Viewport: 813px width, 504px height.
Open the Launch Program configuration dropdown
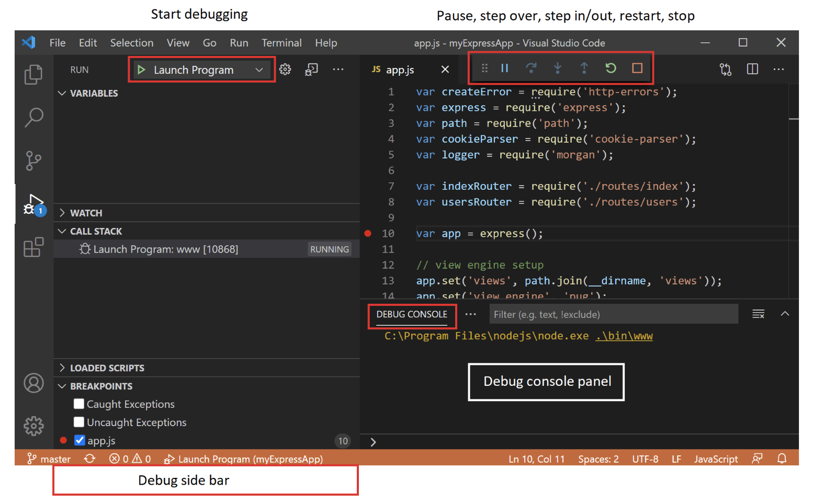tap(202, 70)
